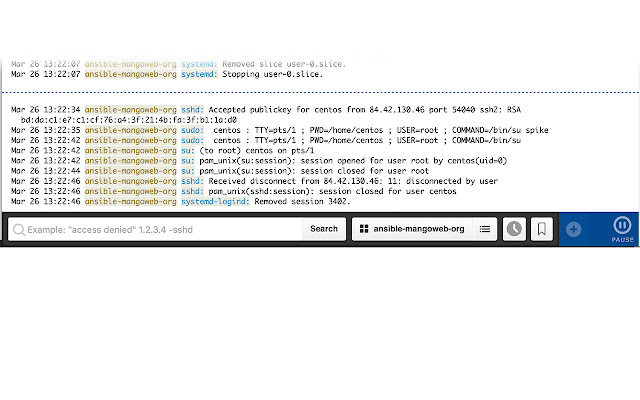Click 'session opened for user root' message
The image size is (640, 400).
tap(365, 161)
